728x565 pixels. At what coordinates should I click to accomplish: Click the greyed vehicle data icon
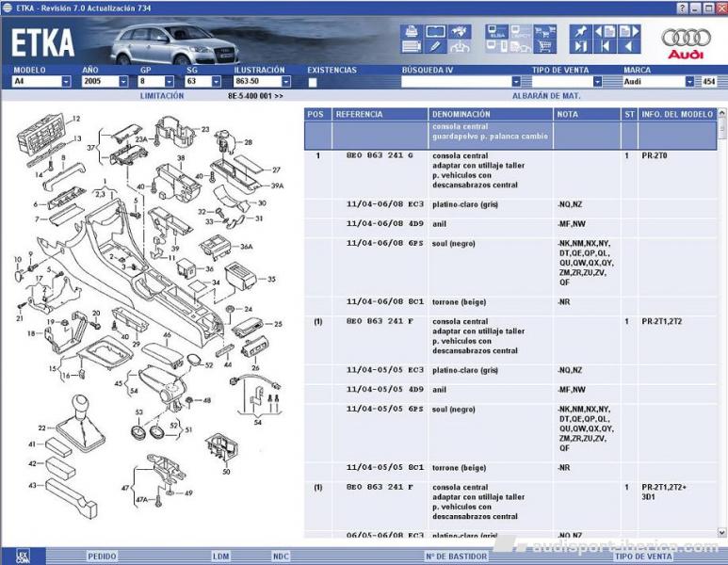521,46
